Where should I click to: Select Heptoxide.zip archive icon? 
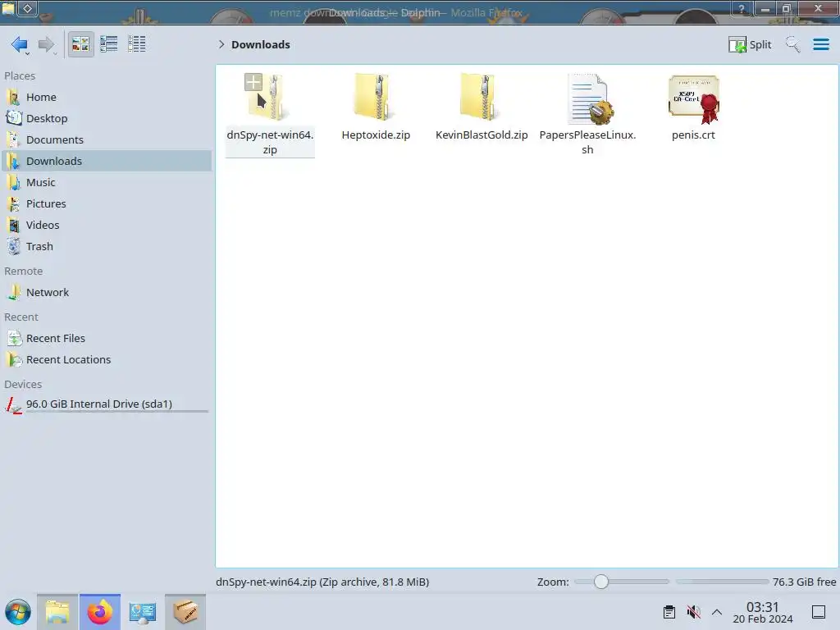click(x=376, y=98)
